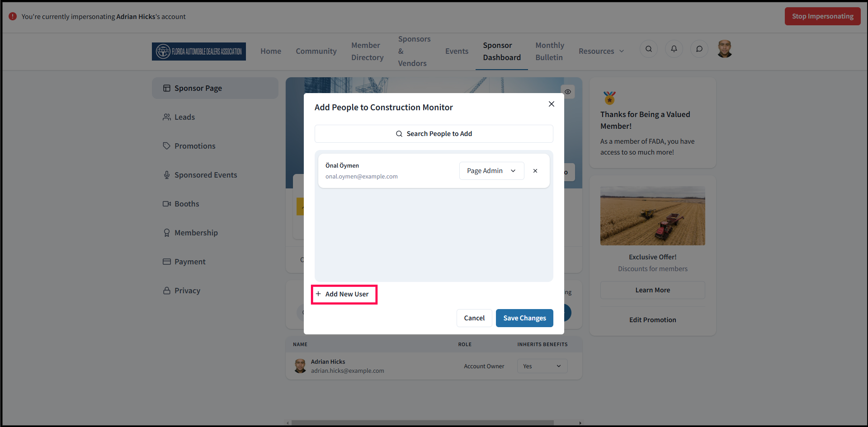Screen dimensions: 868x427
Task: Remove Önal Öymen from the list
Action: 535,171
